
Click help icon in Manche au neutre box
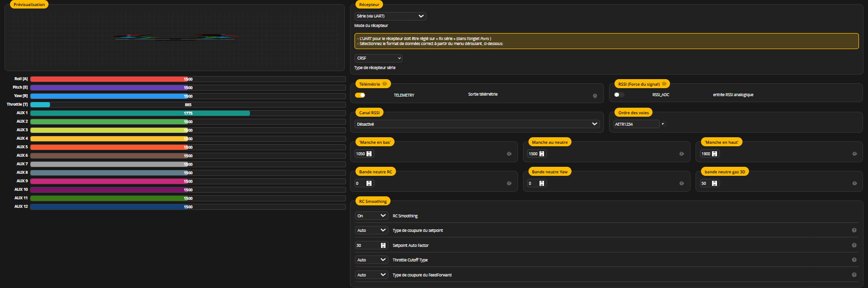pos(681,154)
